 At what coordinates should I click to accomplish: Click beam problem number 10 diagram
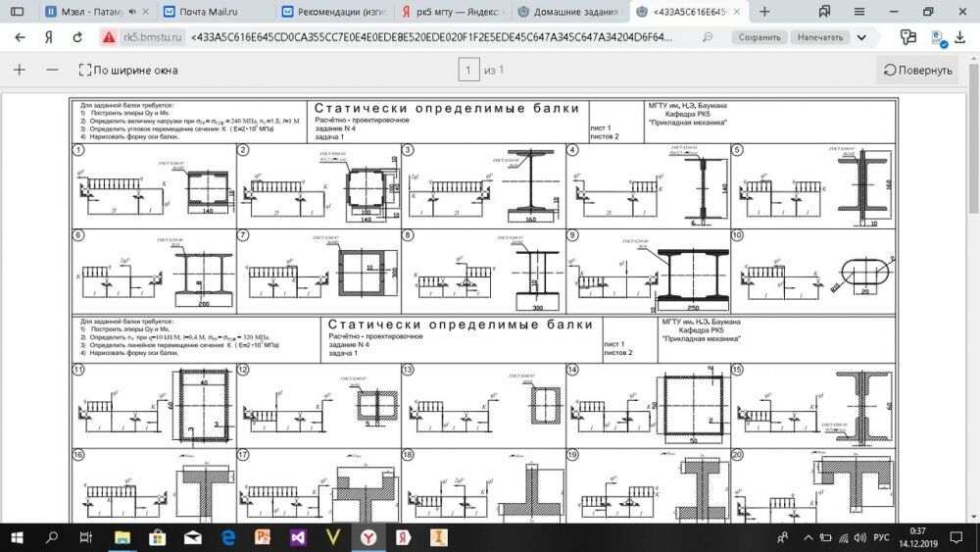813,272
